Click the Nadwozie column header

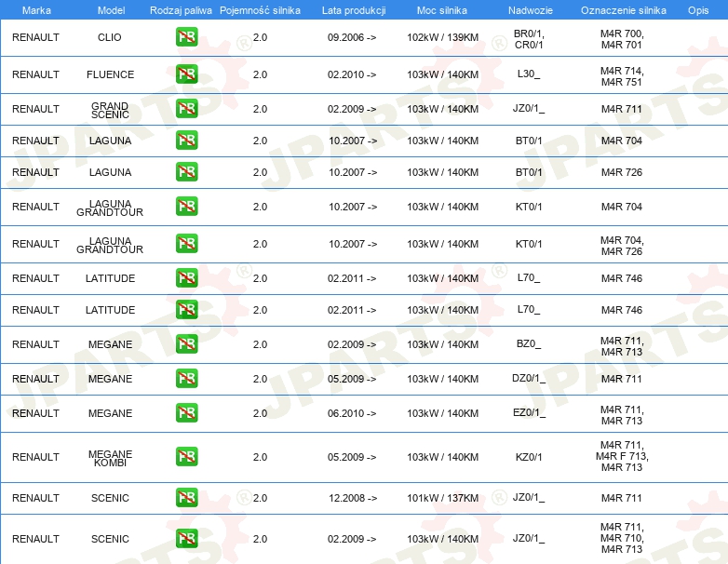pyautogui.click(x=531, y=10)
